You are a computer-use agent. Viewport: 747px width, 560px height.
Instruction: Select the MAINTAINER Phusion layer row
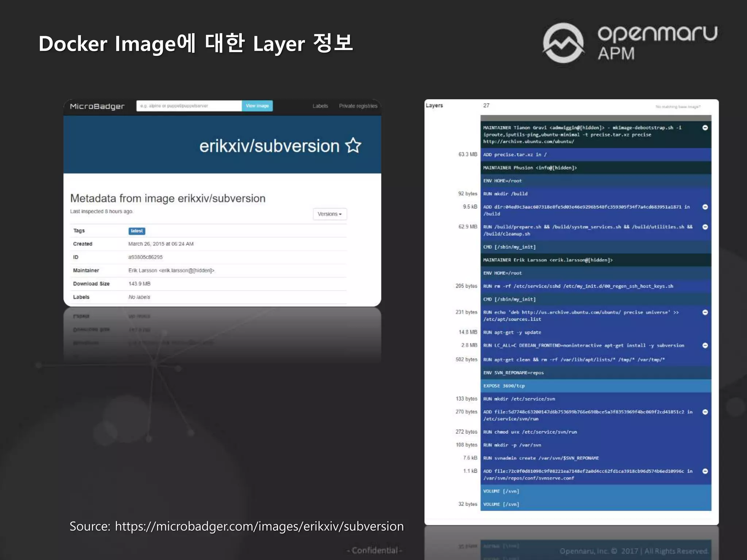[596, 168]
